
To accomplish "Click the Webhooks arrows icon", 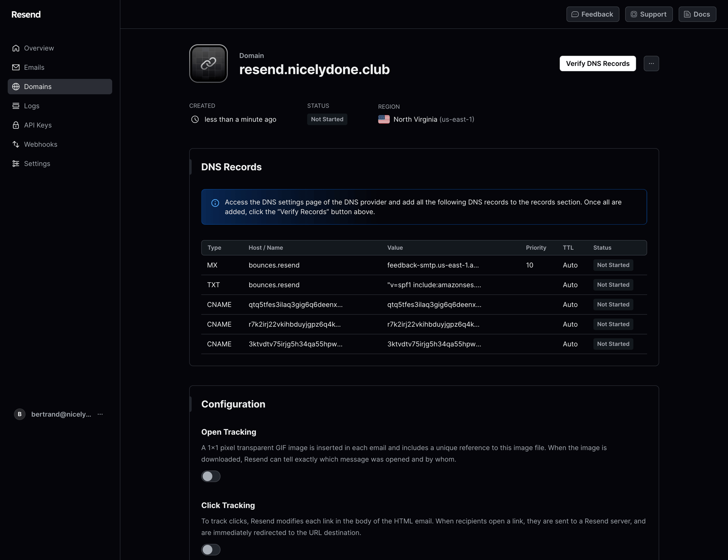I will click(16, 144).
